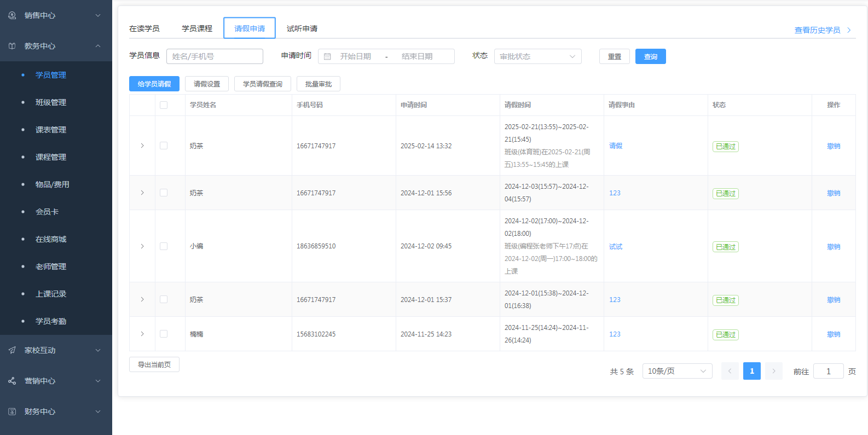This screenshot has width=868, height=435.
Task: Click the calendar icon in date range
Action: click(327, 56)
